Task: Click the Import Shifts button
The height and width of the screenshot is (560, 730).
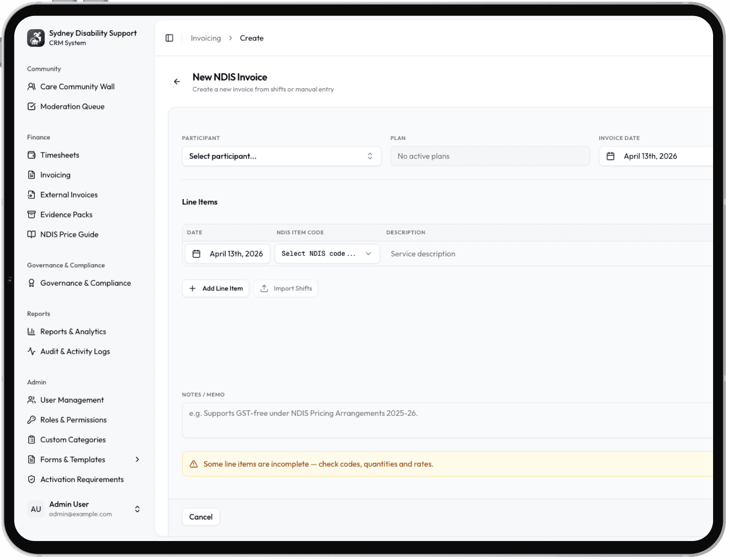Action: 286,289
